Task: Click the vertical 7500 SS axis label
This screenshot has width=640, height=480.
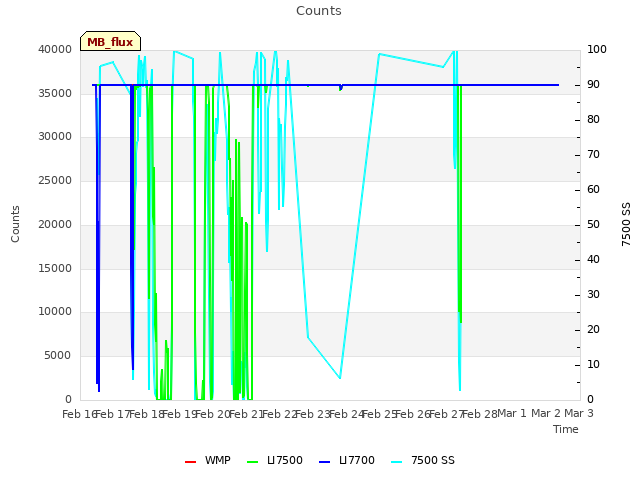Action: [626, 224]
